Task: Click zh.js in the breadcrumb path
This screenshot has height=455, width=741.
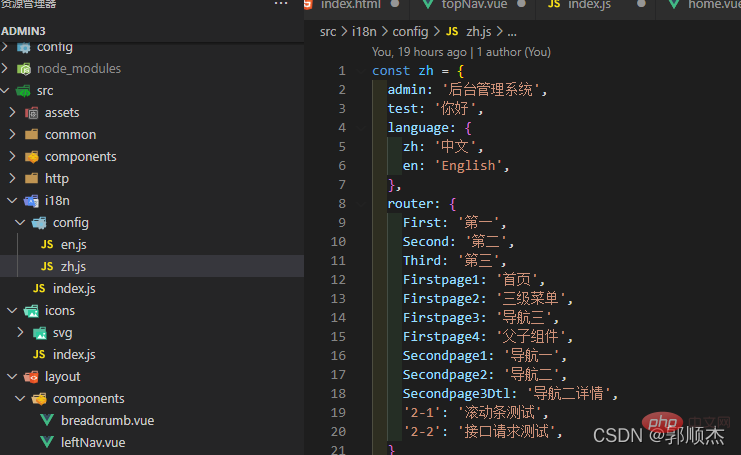Action: [x=479, y=32]
